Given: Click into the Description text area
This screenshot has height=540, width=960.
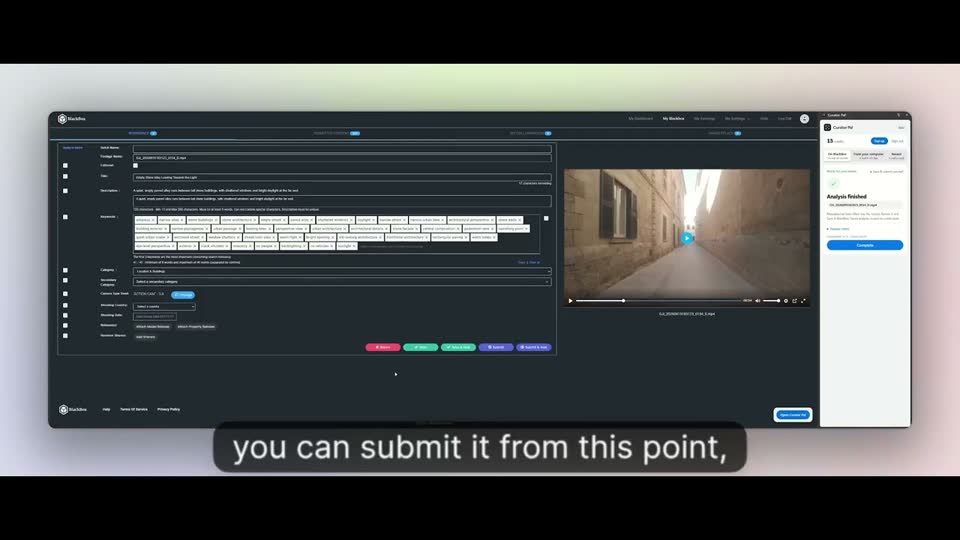Looking at the screenshot, I should coord(342,200).
